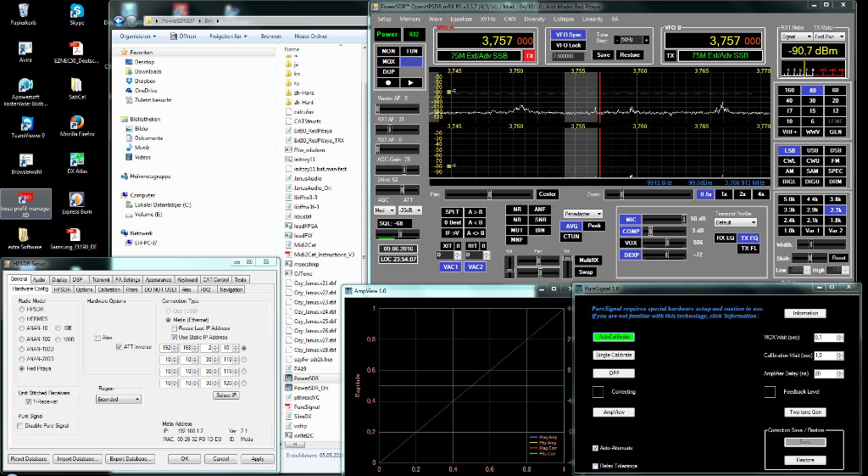Switch to PA Settings tab
This screenshot has width=868, height=476.
tap(127, 279)
